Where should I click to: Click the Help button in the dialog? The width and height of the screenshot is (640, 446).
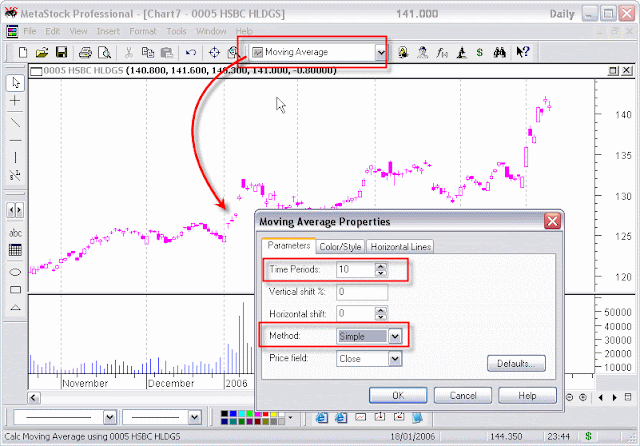coord(527,395)
